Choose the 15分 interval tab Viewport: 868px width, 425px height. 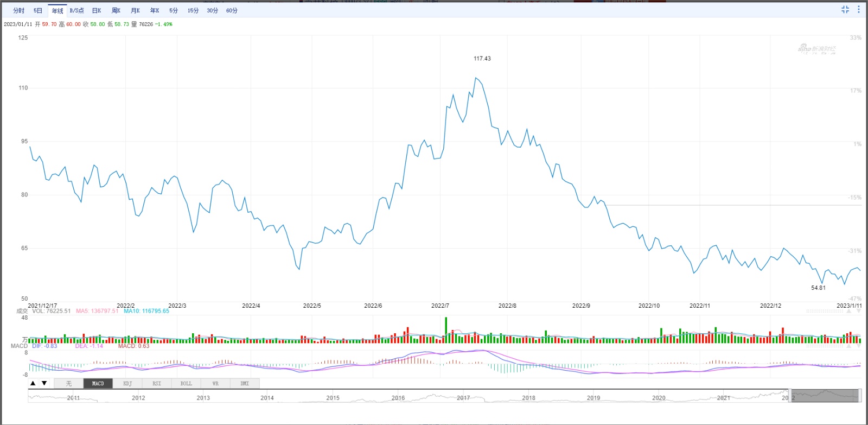[x=193, y=10]
